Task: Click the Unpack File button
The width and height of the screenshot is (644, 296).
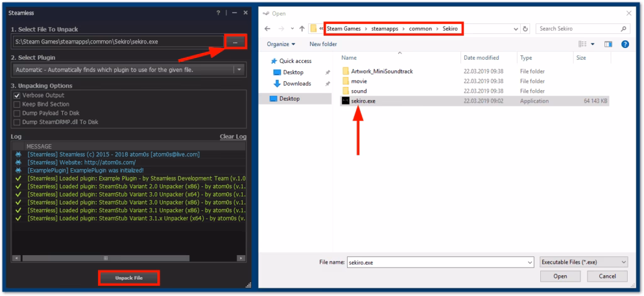Action: click(x=129, y=278)
